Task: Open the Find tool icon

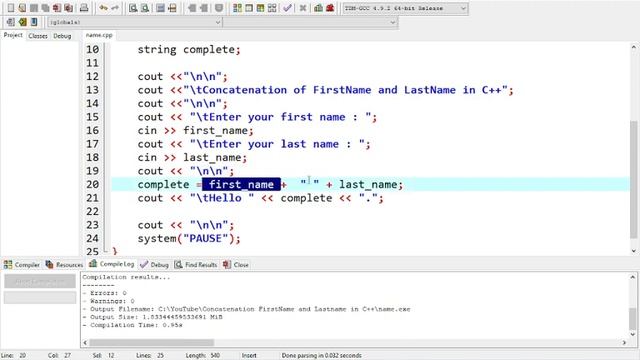Action: (x=133, y=8)
